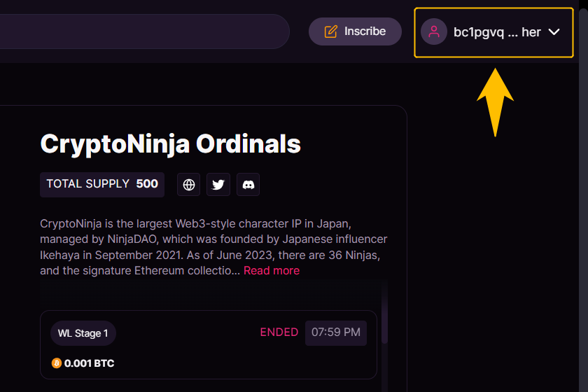Viewport: 588px width, 392px height.
Task: Click the TOTAL SUPPLY 500 badge
Action: 102,184
